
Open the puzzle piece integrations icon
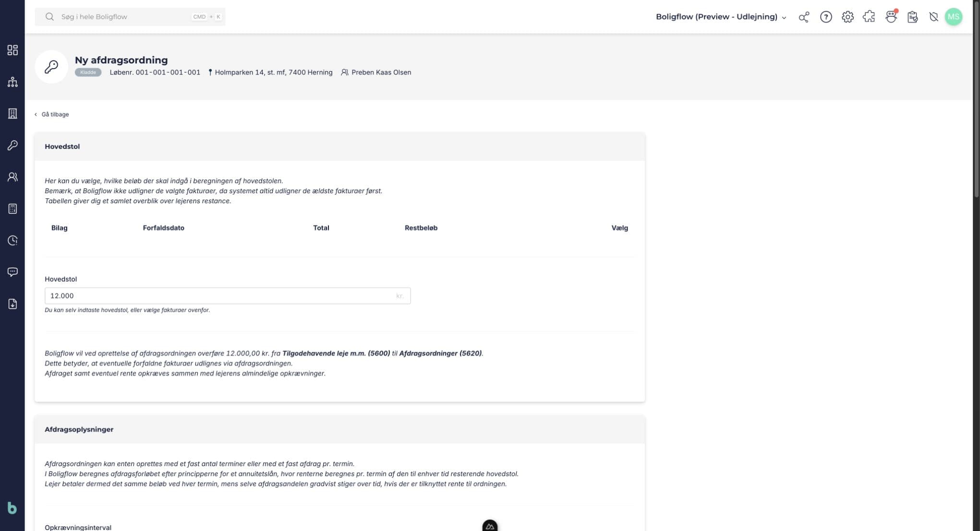[869, 17]
